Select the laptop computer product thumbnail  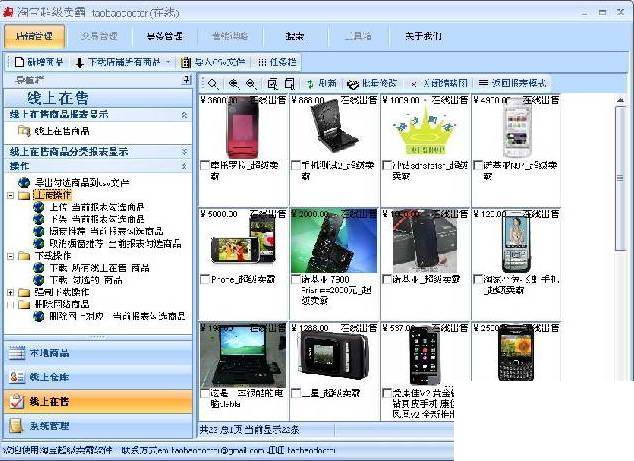pyautogui.click(x=243, y=356)
